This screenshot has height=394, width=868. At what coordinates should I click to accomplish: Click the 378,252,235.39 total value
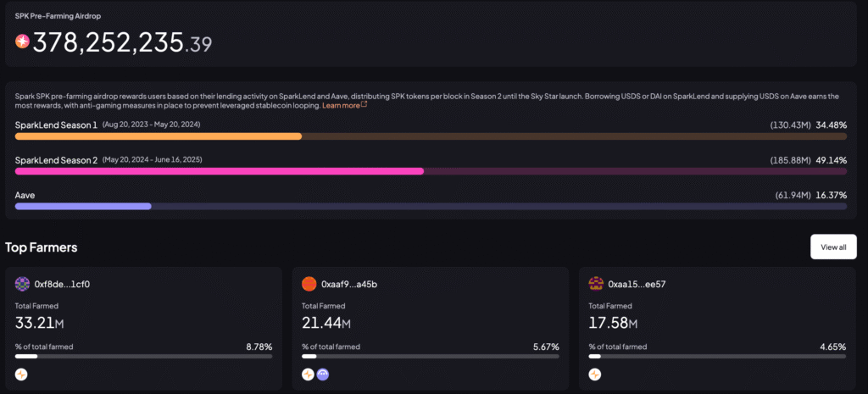point(122,42)
